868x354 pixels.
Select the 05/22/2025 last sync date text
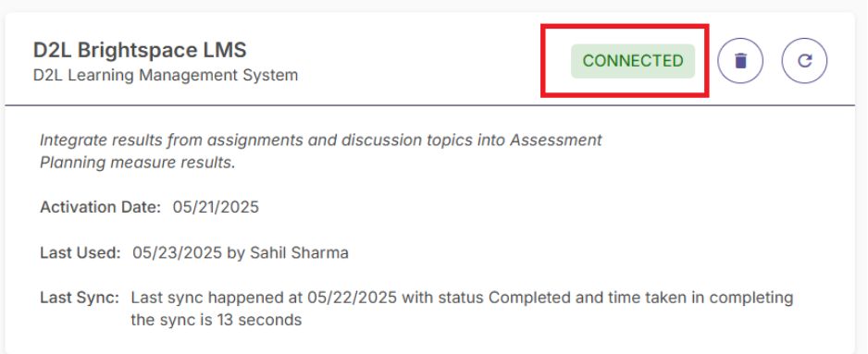pyautogui.click(x=352, y=299)
